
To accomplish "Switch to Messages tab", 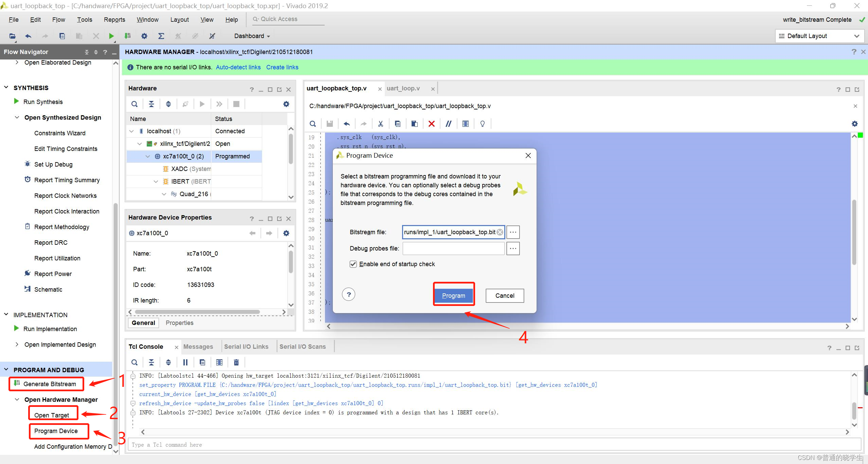I will click(x=198, y=347).
